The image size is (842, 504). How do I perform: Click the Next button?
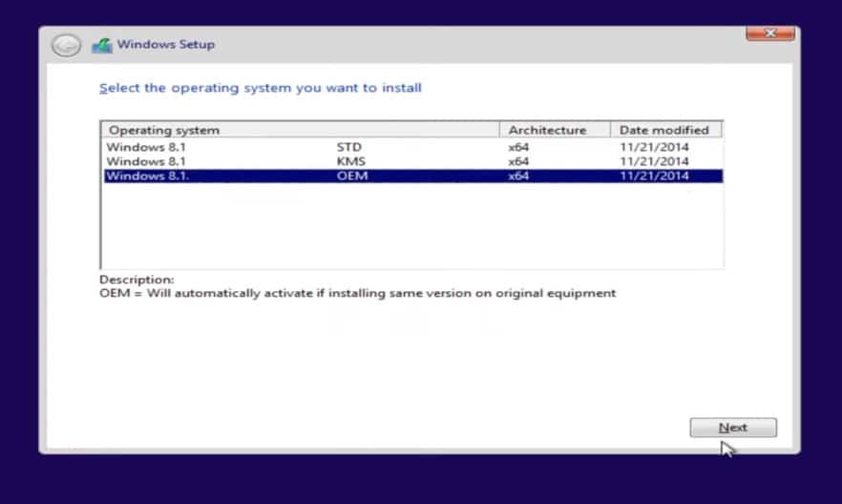pos(733,428)
